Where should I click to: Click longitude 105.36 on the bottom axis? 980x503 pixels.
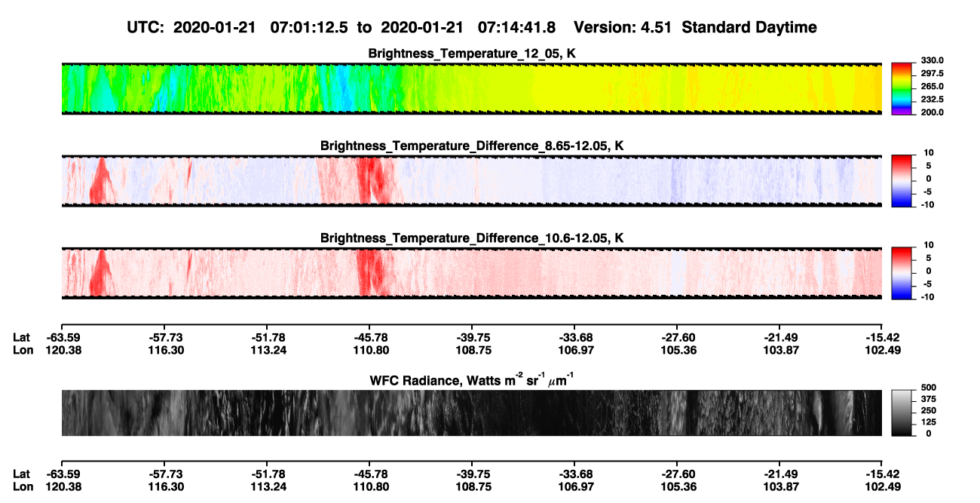678,486
